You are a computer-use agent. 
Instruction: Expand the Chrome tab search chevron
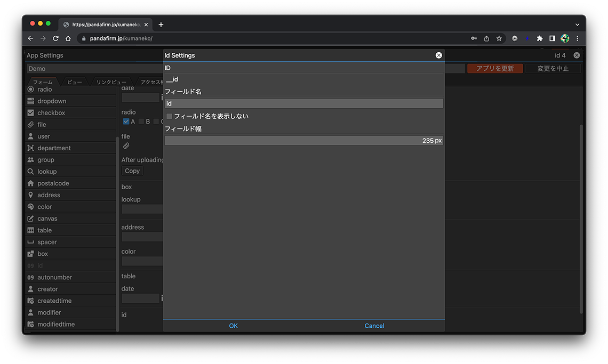point(577,25)
